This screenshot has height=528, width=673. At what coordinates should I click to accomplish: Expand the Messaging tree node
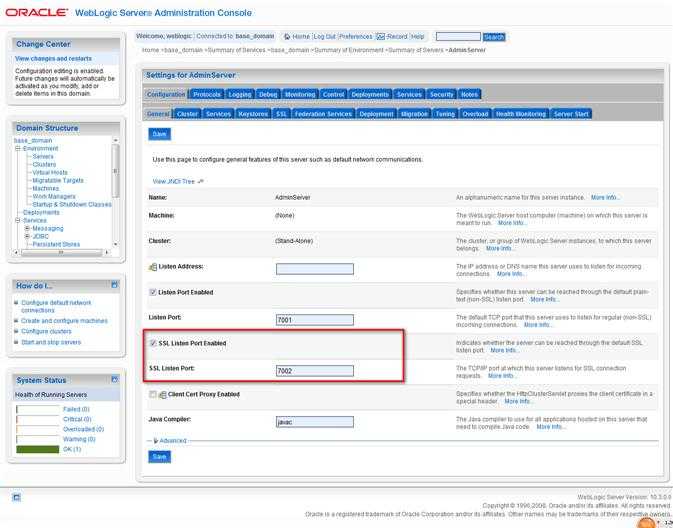[x=27, y=228]
